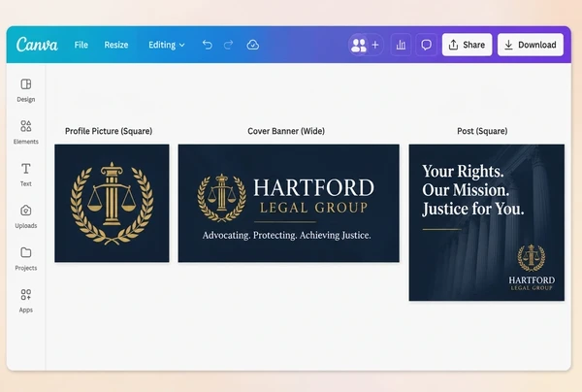The width and height of the screenshot is (582, 392).
Task: Open the Uploads sidebar panel
Action: pyautogui.click(x=26, y=216)
